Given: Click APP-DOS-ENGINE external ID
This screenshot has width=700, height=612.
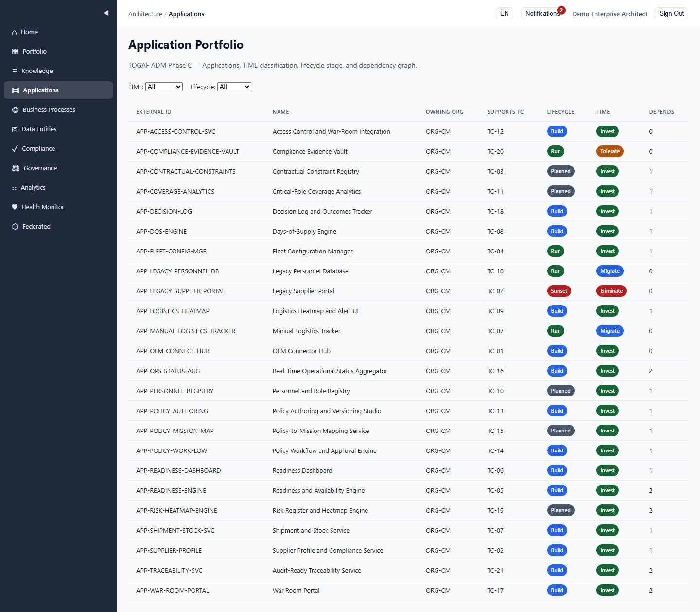Looking at the screenshot, I should pyautogui.click(x=161, y=232).
